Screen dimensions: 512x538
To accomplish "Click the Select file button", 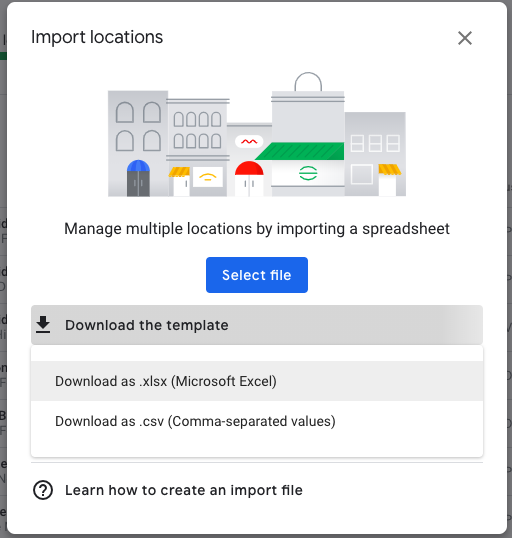I will (x=257, y=275).
